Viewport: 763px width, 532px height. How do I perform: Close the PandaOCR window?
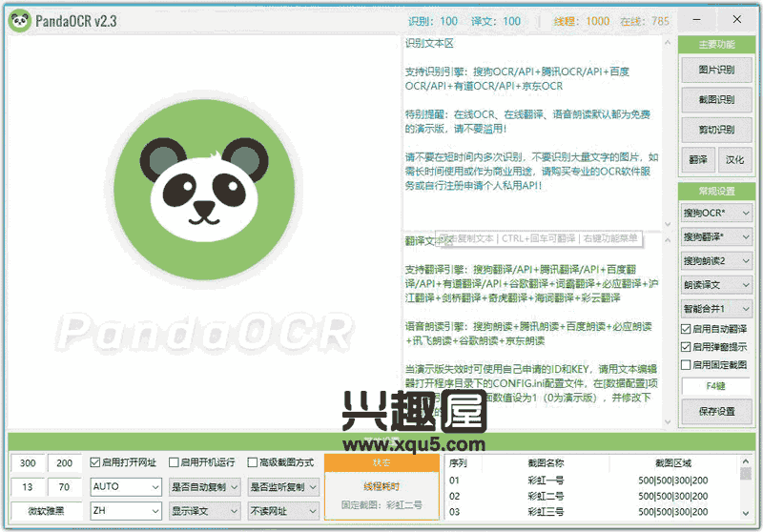736,20
